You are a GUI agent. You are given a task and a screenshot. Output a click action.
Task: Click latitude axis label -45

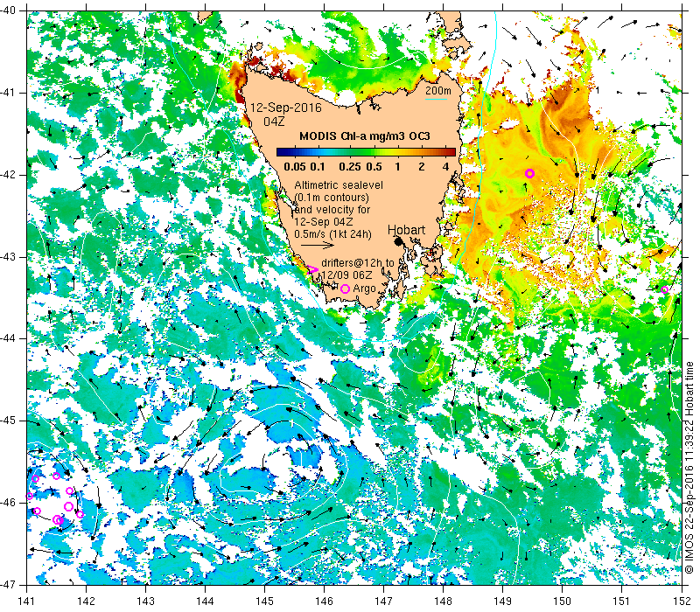click(9, 421)
